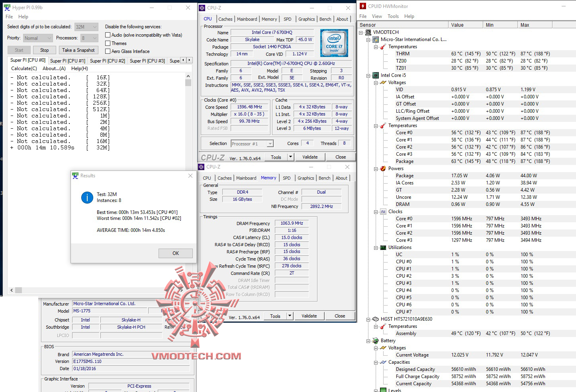Open the Tools menu in HWMonitor
This screenshot has height=392, width=576.
coord(393,16)
